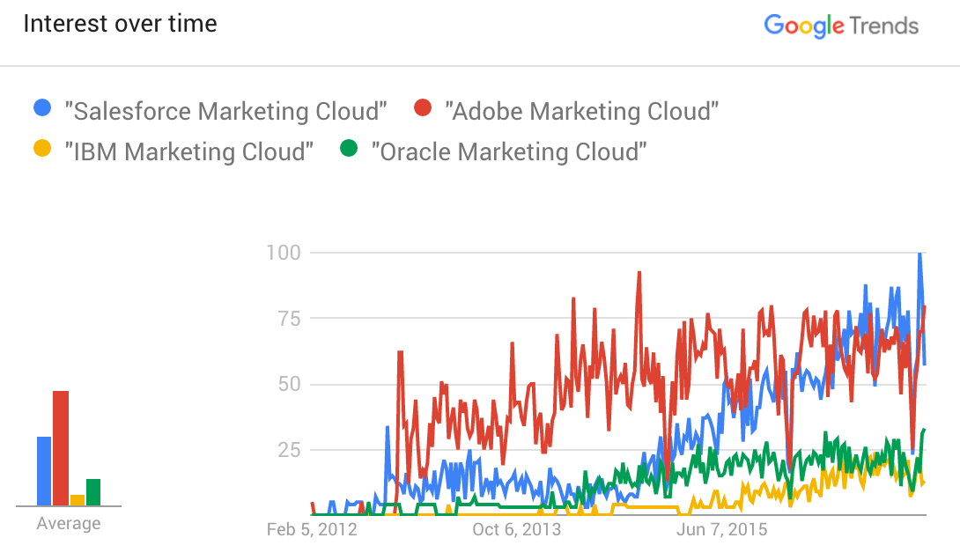Click the 50 y-axis value label
Viewport: 960px width, 560px height.
(288, 384)
